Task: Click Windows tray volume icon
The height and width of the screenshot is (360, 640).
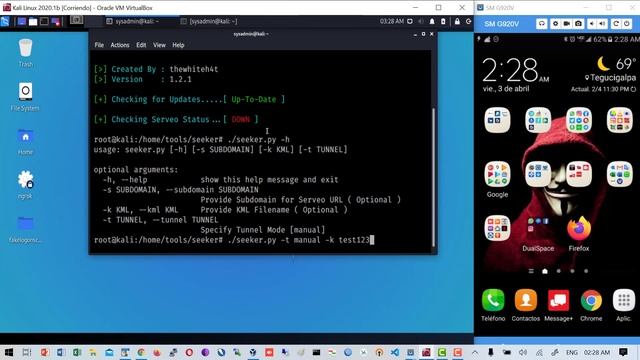Action: click(x=523, y=352)
